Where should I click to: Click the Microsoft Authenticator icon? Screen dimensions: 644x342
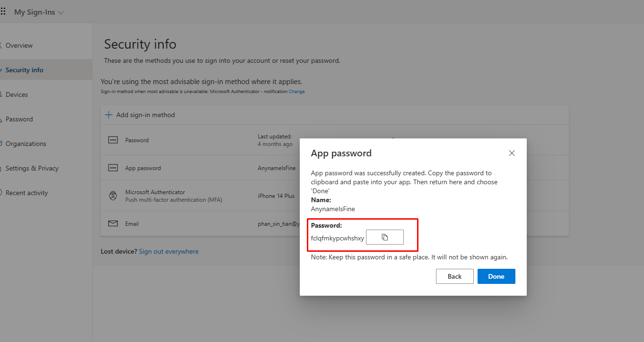click(113, 196)
